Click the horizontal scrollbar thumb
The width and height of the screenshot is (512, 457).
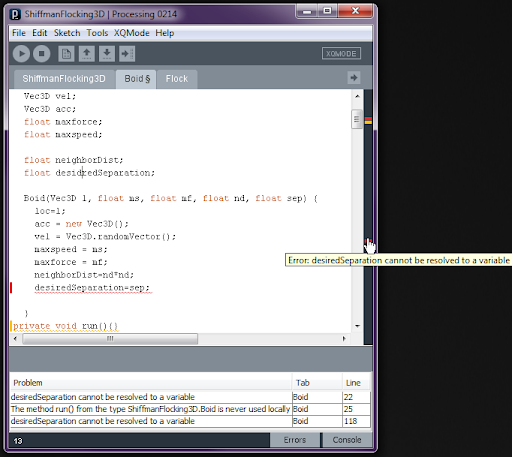pyautogui.click(x=110, y=339)
